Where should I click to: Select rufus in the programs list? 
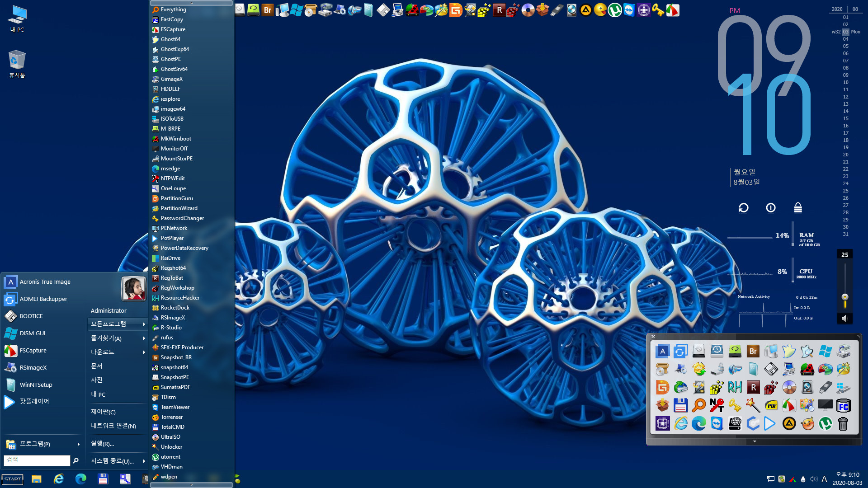192,338
